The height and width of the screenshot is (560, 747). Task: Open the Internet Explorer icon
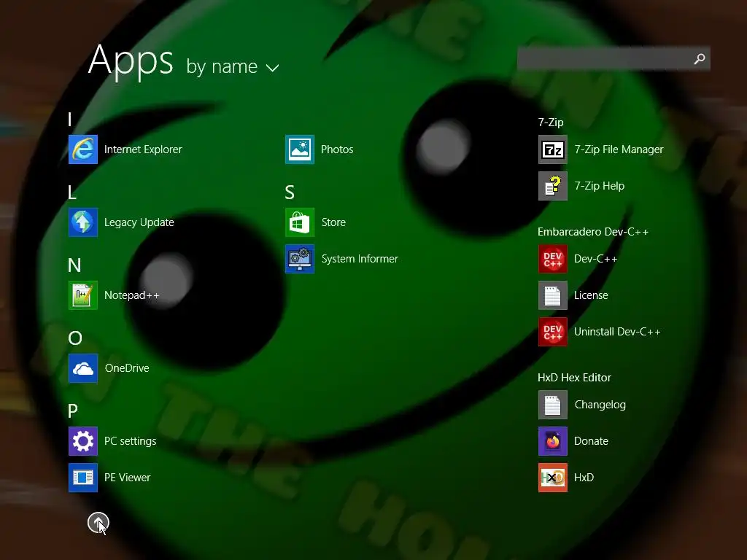pyautogui.click(x=83, y=149)
